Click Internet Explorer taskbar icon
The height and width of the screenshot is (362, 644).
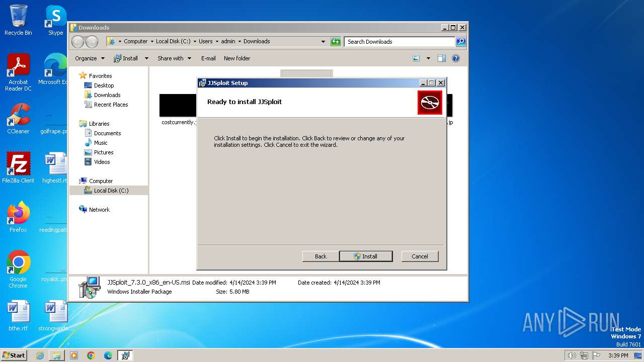(x=40, y=355)
